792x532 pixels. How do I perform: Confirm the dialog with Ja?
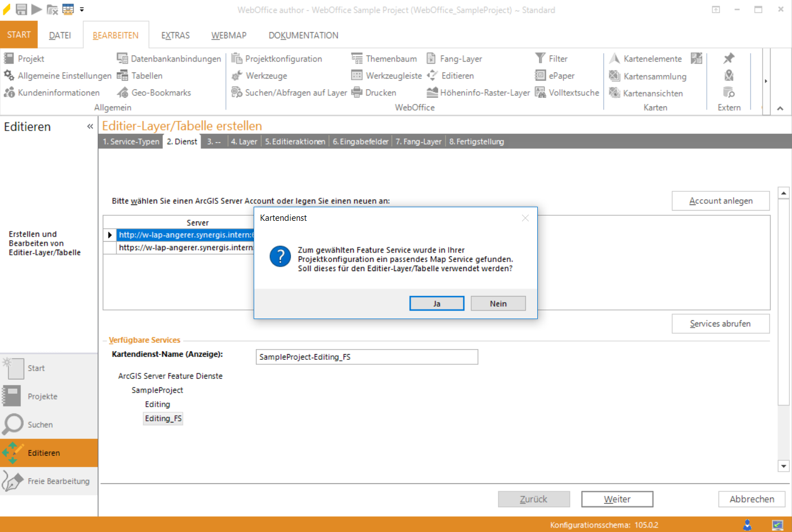(x=437, y=304)
